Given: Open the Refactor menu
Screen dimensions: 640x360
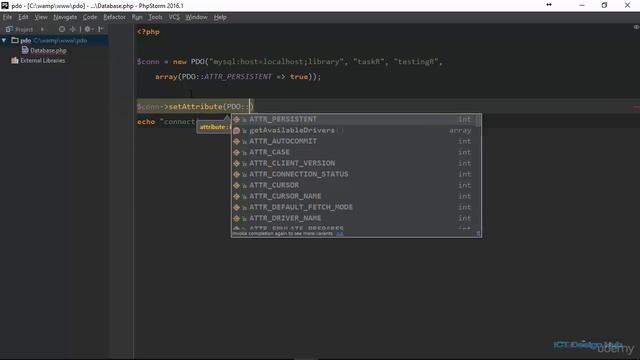Looking at the screenshot, I should (114, 17).
